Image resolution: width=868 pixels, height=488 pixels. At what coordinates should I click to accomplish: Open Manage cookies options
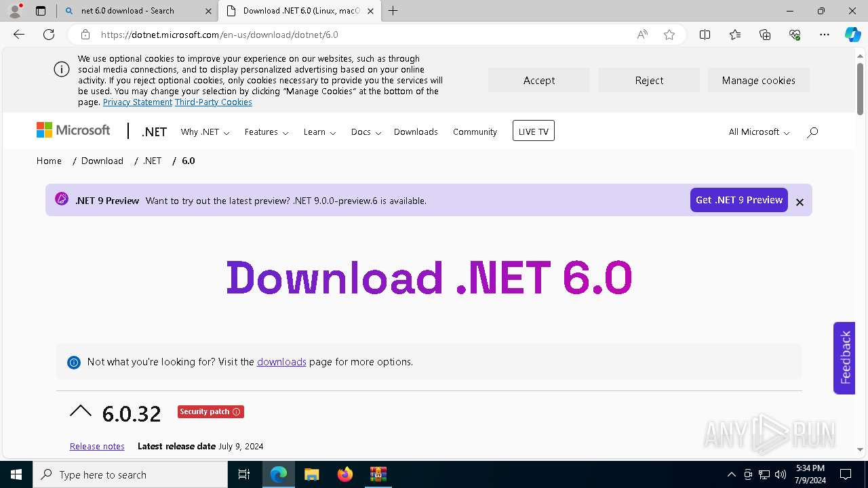point(758,80)
